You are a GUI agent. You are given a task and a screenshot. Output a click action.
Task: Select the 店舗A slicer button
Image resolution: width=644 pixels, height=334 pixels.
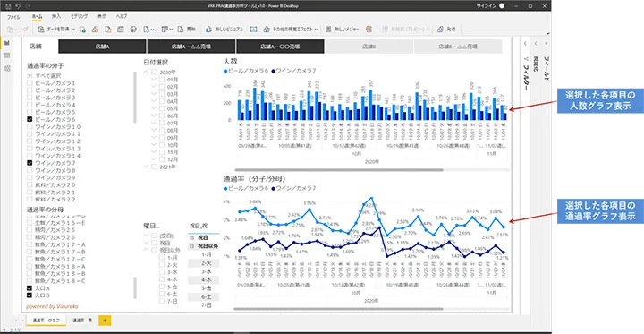[x=102, y=47]
